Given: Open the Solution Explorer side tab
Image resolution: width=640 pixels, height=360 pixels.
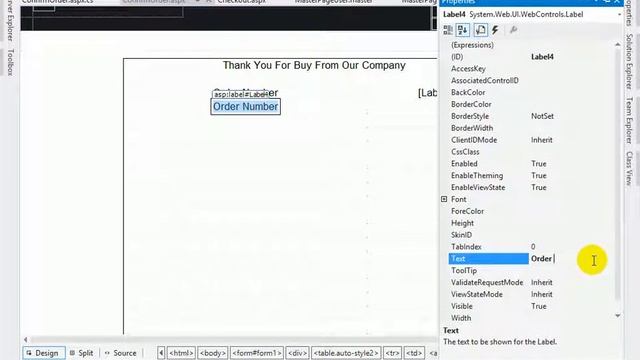Looking at the screenshot, I should pyautogui.click(x=629, y=61).
